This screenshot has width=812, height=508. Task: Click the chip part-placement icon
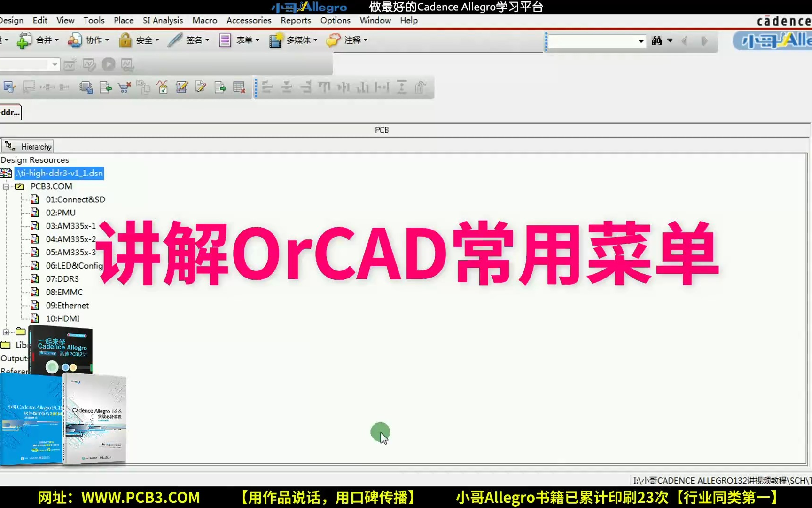point(86,87)
